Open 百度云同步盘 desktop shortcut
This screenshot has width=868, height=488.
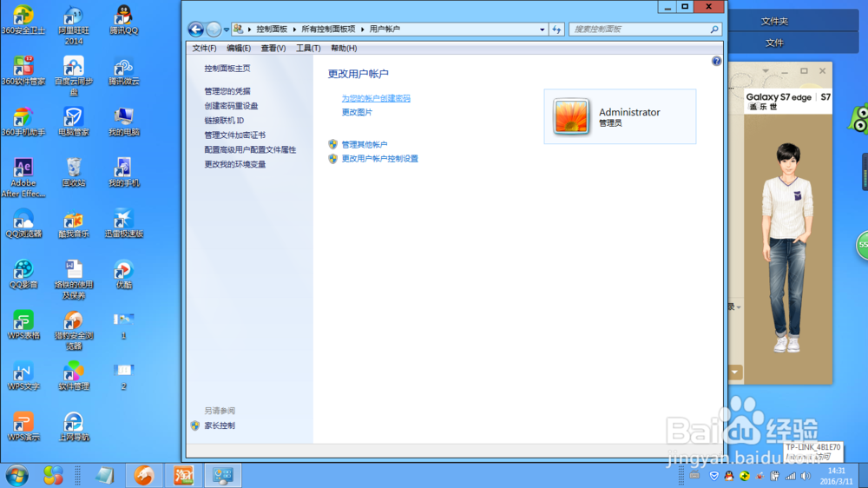pos(74,76)
